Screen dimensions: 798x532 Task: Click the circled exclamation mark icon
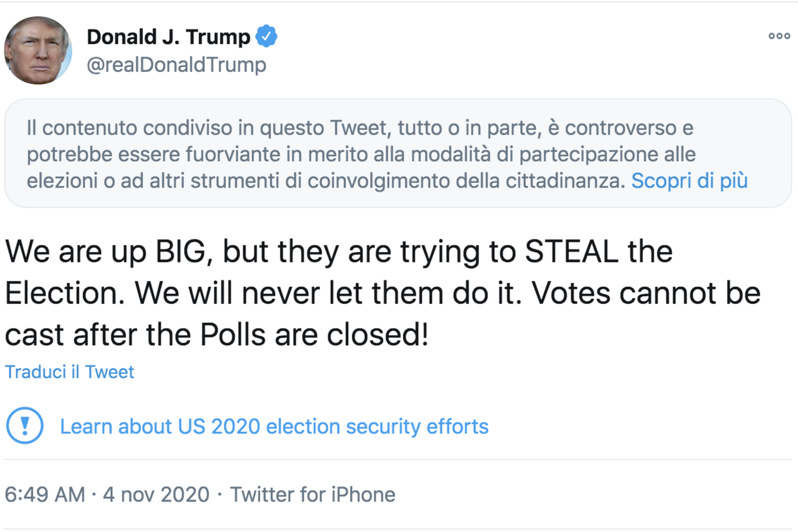tap(24, 426)
